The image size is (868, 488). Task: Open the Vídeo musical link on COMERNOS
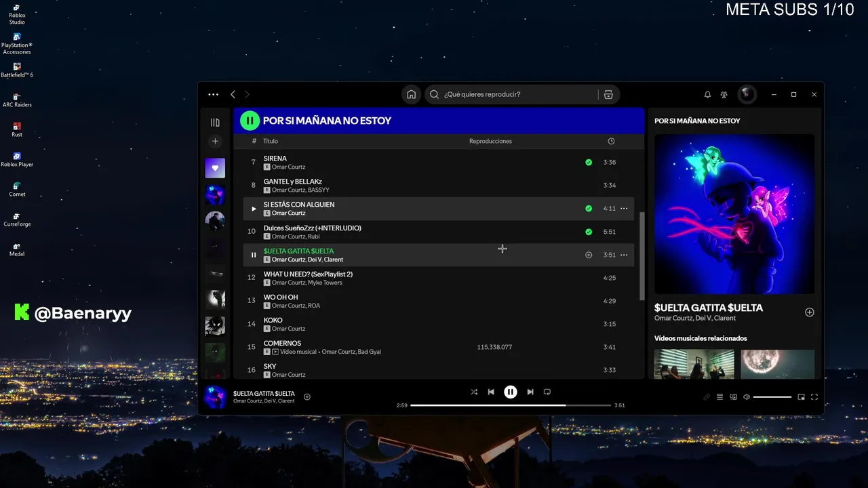click(298, 352)
